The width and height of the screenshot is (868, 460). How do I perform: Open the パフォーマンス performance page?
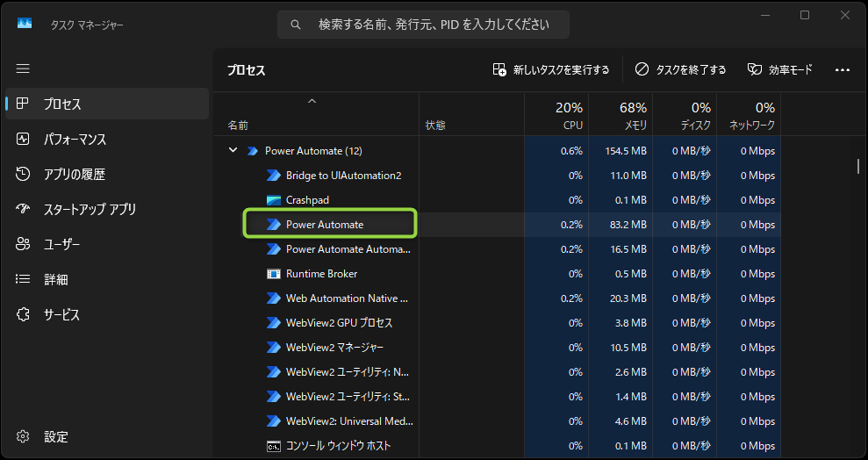[x=75, y=140]
